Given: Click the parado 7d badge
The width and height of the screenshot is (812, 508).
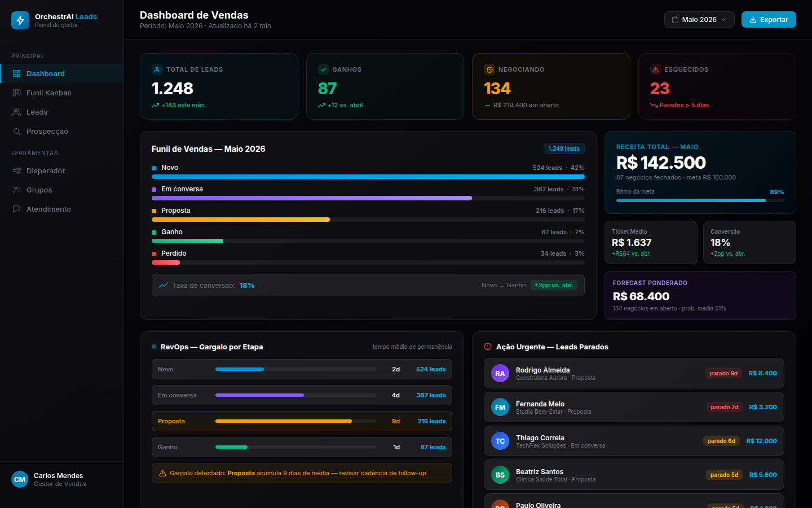Looking at the screenshot, I should 724,408.
